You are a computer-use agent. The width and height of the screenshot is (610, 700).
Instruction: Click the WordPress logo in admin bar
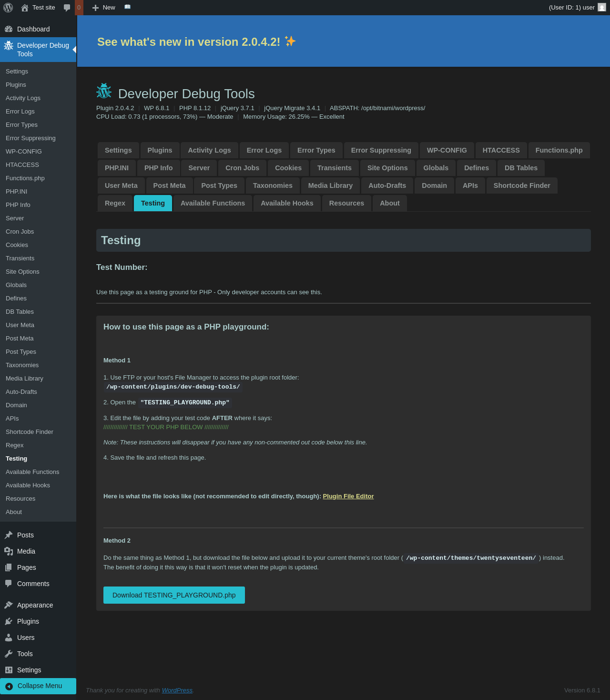(8, 8)
